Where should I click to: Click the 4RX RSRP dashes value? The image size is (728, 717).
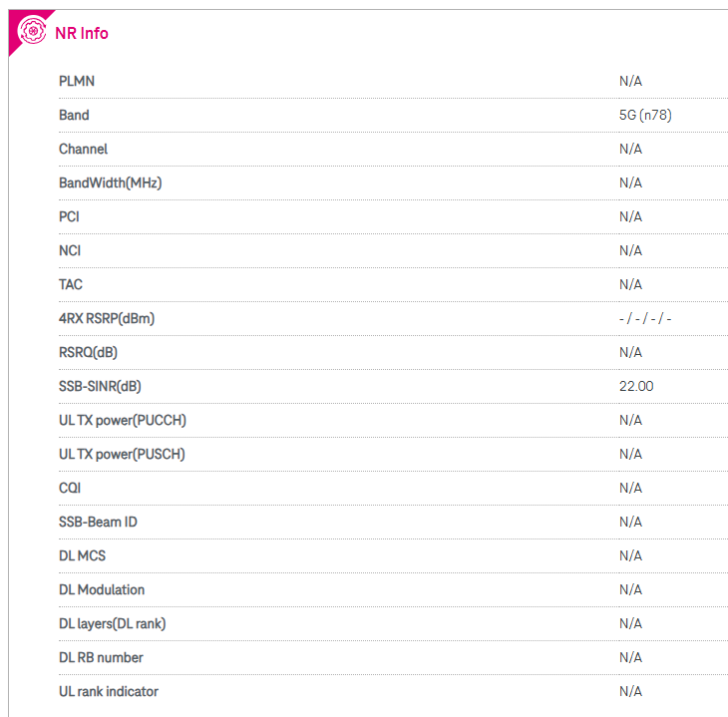point(645,318)
